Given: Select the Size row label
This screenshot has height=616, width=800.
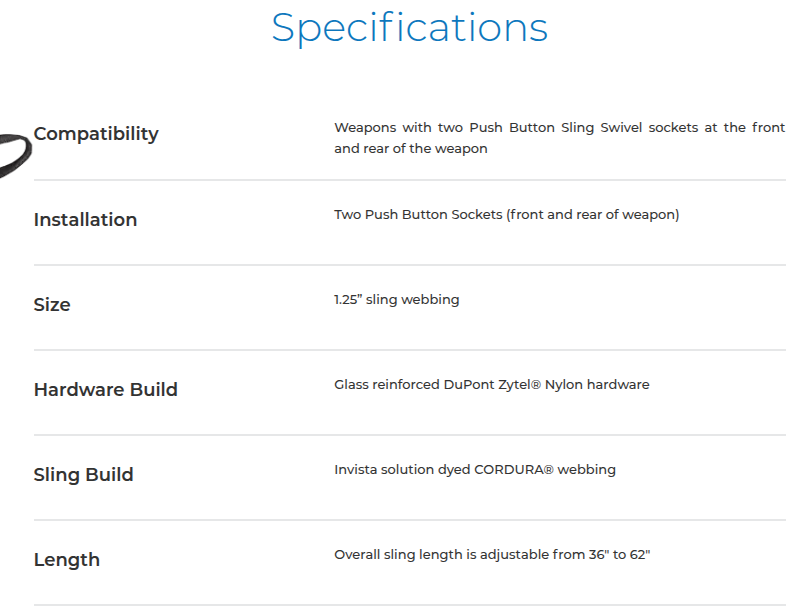Looking at the screenshot, I should click(52, 305).
